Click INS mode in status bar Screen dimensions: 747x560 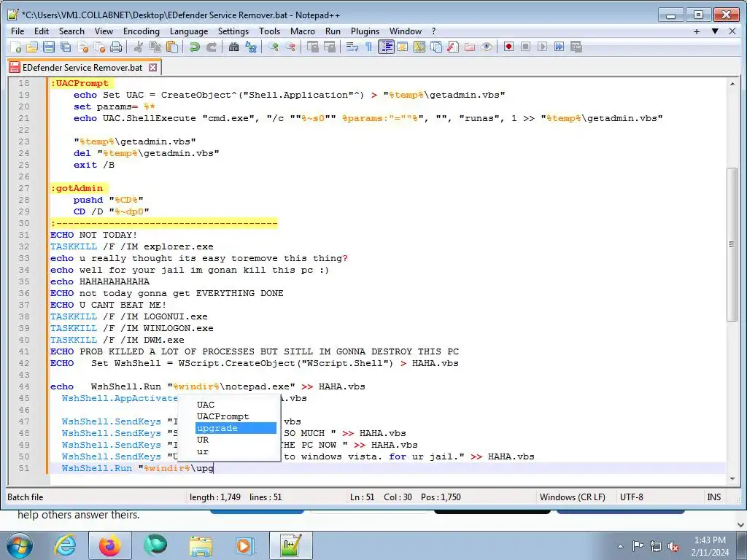point(713,497)
